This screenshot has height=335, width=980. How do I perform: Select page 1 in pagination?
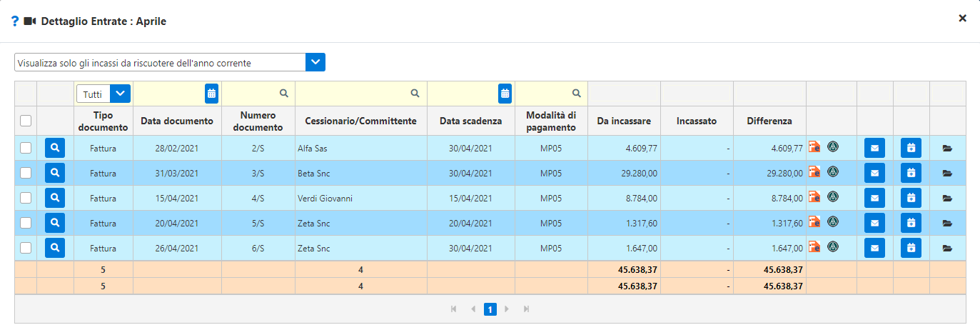(x=490, y=309)
